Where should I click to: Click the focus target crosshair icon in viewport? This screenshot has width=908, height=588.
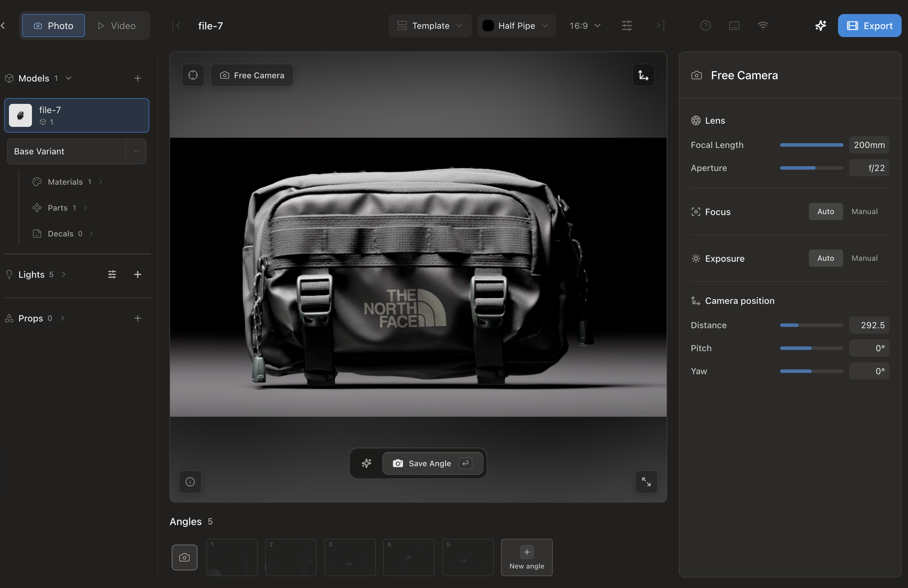click(193, 75)
